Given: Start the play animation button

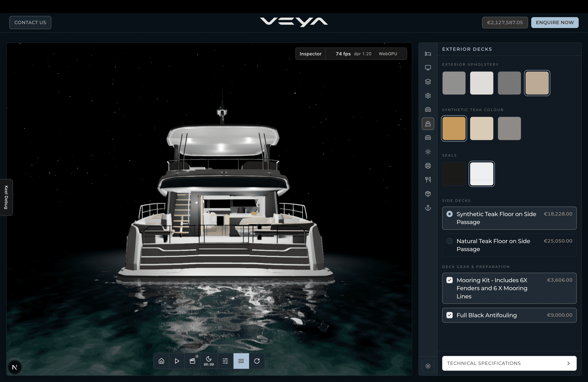Looking at the screenshot, I should tap(177, 361).
